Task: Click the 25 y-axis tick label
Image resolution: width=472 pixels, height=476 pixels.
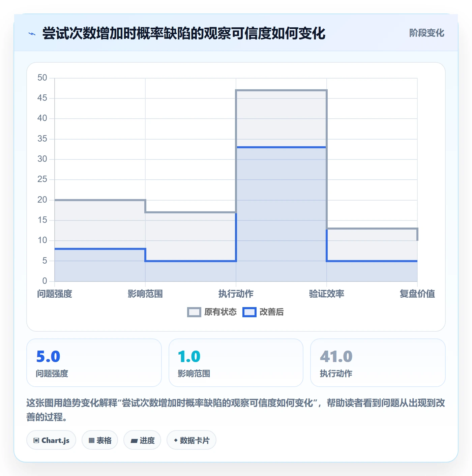Action: pyautogui.click(x=42, y=179)
